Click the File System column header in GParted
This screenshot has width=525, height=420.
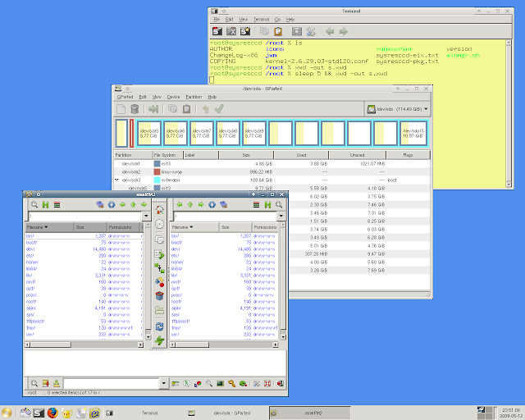167,155
